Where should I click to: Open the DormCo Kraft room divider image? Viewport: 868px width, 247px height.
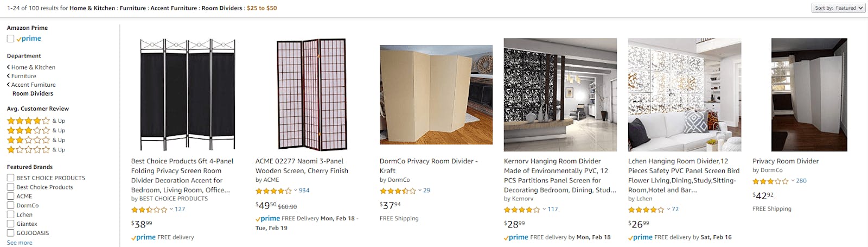(436, 94)
